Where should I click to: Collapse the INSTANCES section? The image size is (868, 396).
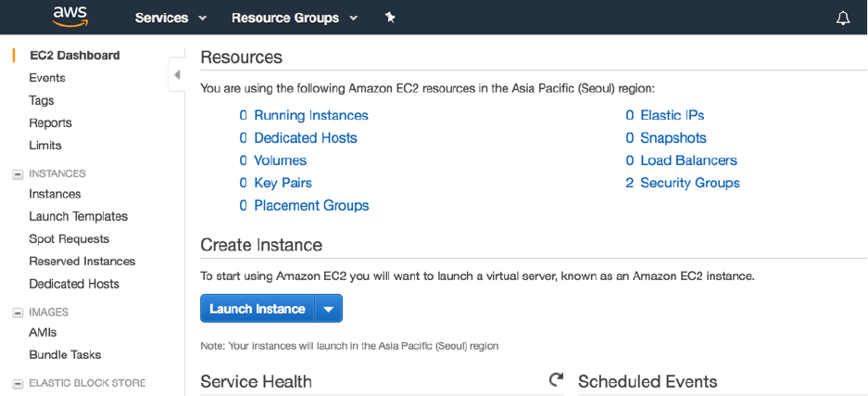click(x=17, y=173)
